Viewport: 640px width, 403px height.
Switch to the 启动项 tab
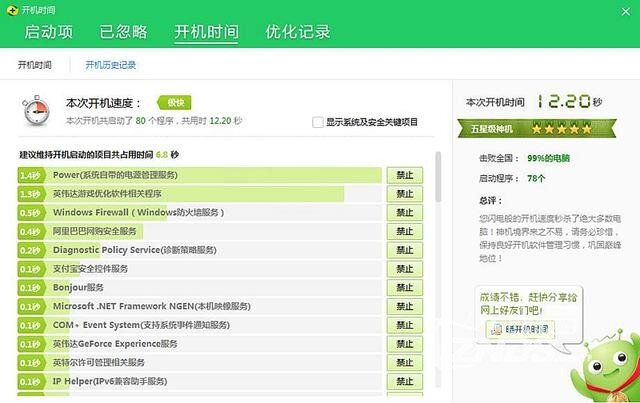[x=49, y=32]
